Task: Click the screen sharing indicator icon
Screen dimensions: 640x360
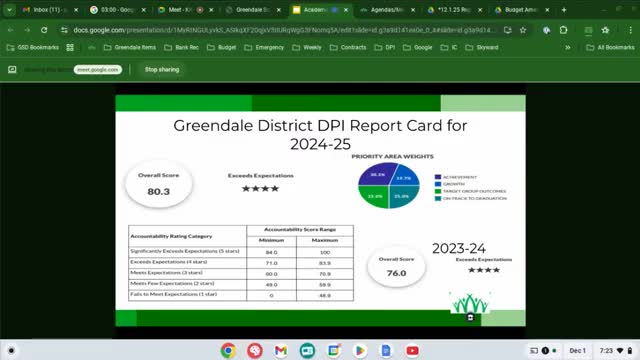Action: coord(12,70)
